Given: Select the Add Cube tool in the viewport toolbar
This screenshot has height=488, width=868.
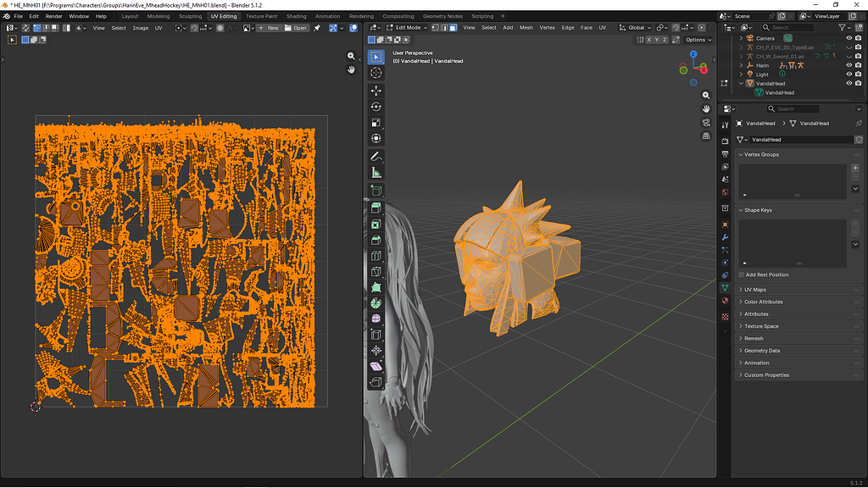Looking at the screenshot, I should point(376,191).
